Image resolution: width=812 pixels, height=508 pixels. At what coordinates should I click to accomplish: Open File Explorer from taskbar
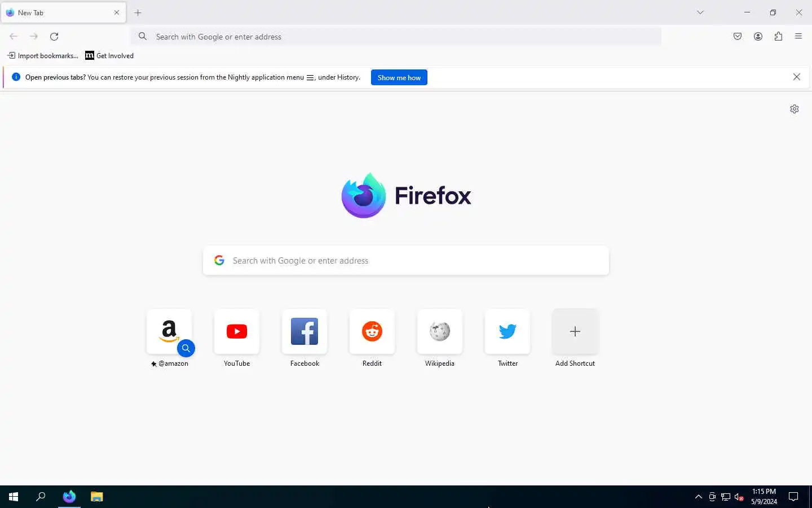point(97,497)
